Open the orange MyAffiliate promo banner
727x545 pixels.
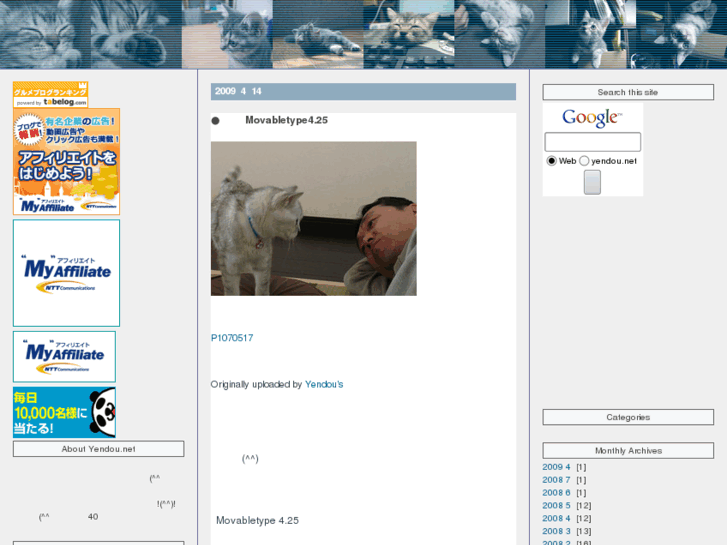[66, 162]
